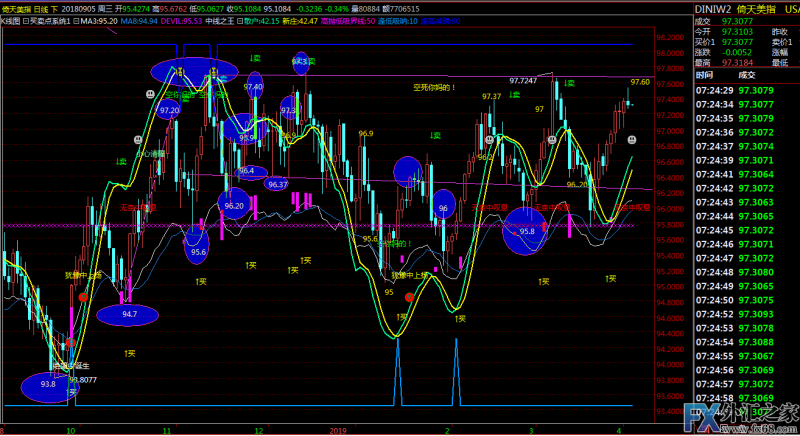Viewport: 800px width, 436px height.
Task: Click the 时间 column header in the tick list
Action: [704, 74]
